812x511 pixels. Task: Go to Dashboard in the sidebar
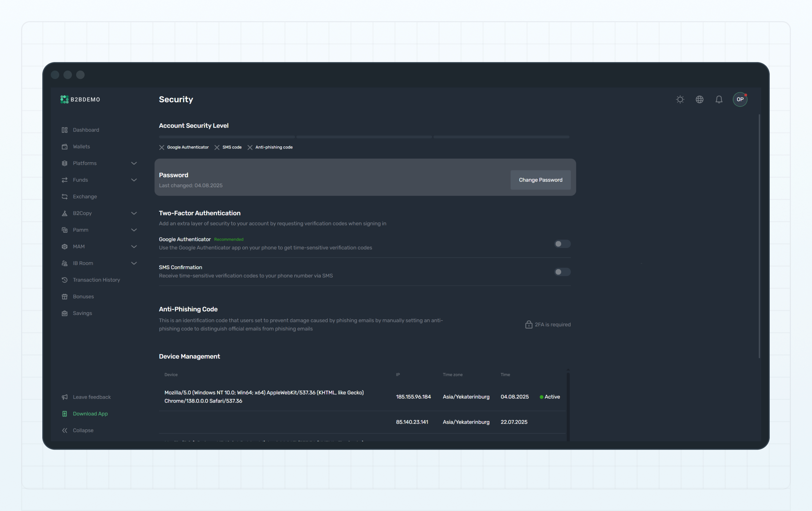point(86,130)
